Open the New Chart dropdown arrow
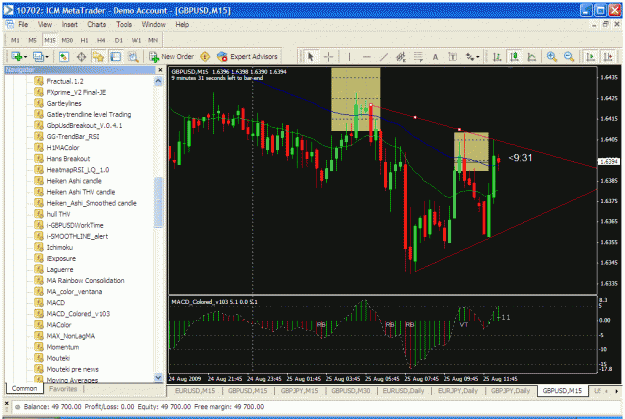Viewport: 625px width, 419px height. [25, 57]
